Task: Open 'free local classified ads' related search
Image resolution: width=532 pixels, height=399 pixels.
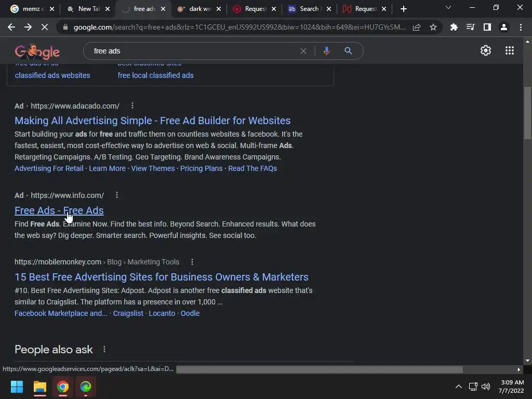Action: [x=155, y=75]
